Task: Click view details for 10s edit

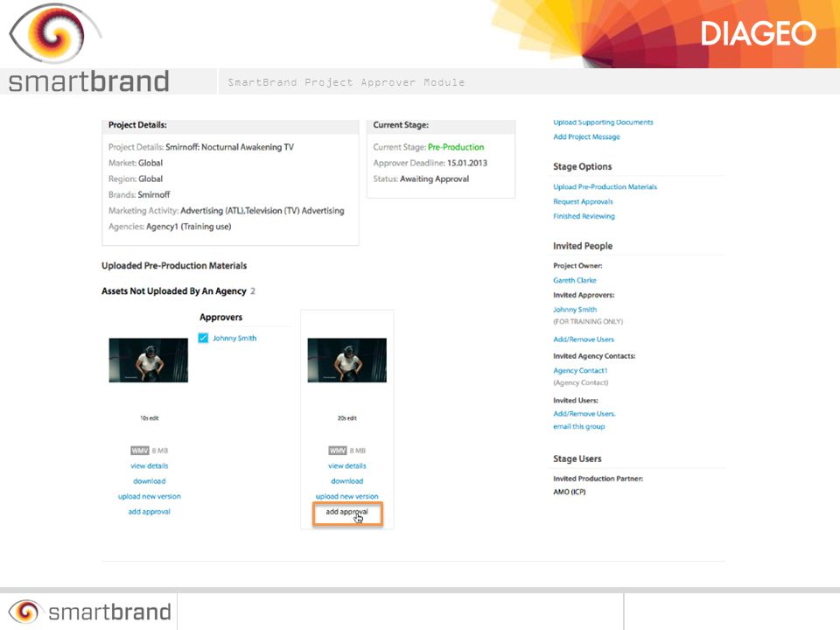Action: coord(149,466)
